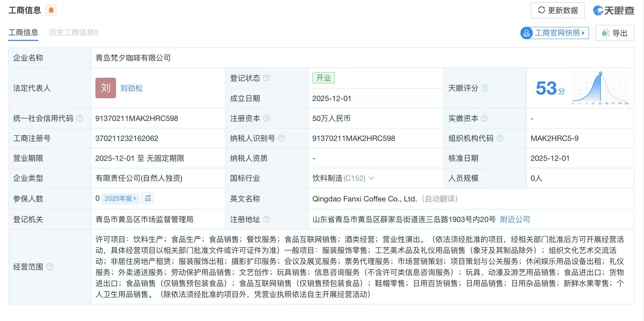Click the help icon beside 注册资本
Image resolution: width=644 pixels, height=321 pixels.
coord(266,118)
